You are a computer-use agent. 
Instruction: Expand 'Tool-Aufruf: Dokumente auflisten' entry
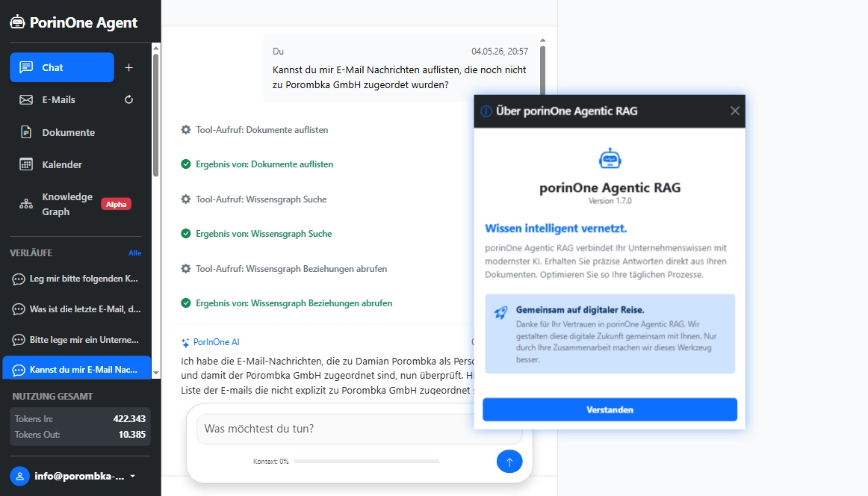(x=255, y=129)
